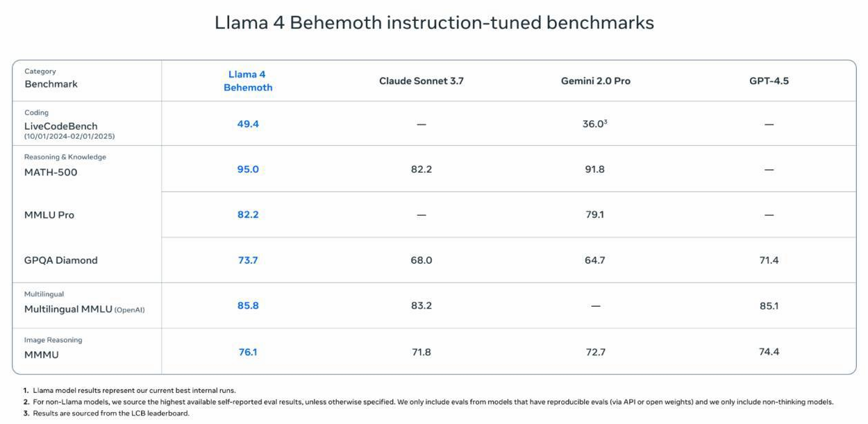Click the LiveCodeBench benchmark row label
This screenshot has width=868, height=424.
(61, 126)
